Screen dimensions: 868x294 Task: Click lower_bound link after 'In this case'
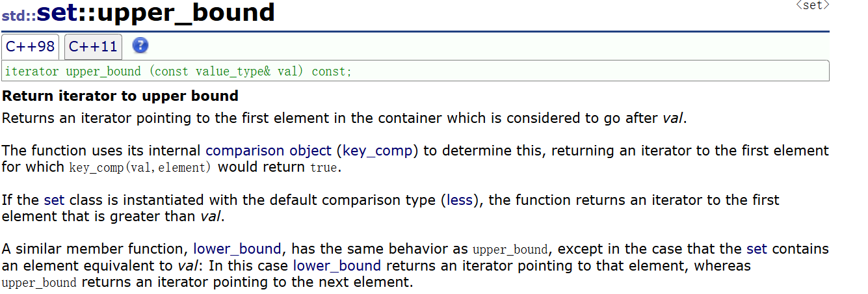tap(337, 265)
